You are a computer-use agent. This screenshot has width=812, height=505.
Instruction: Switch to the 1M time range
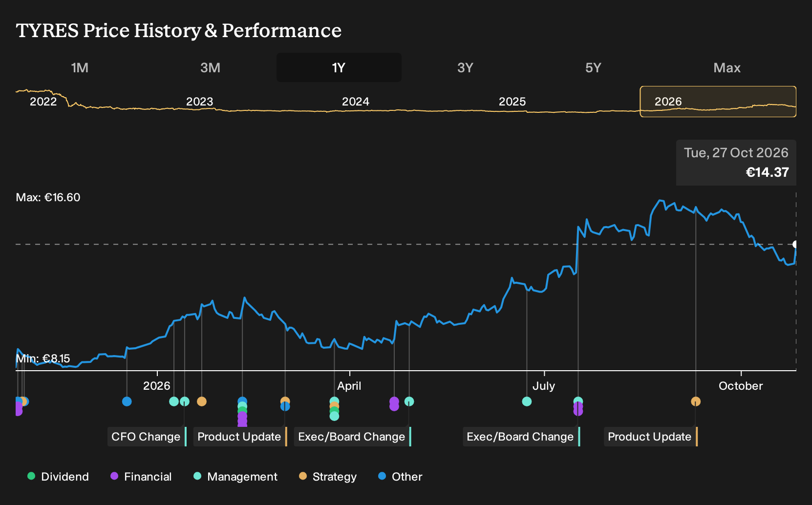pyautogui.click(x=80, y=67)
